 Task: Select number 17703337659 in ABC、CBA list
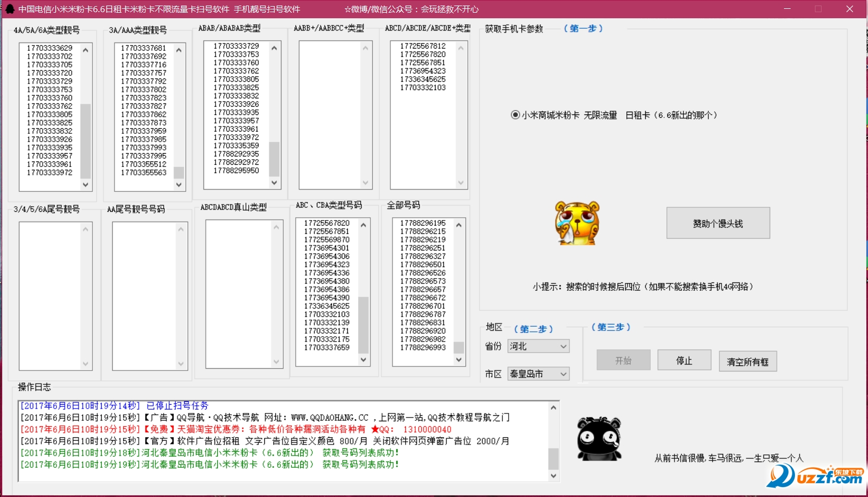pos(327,347)
